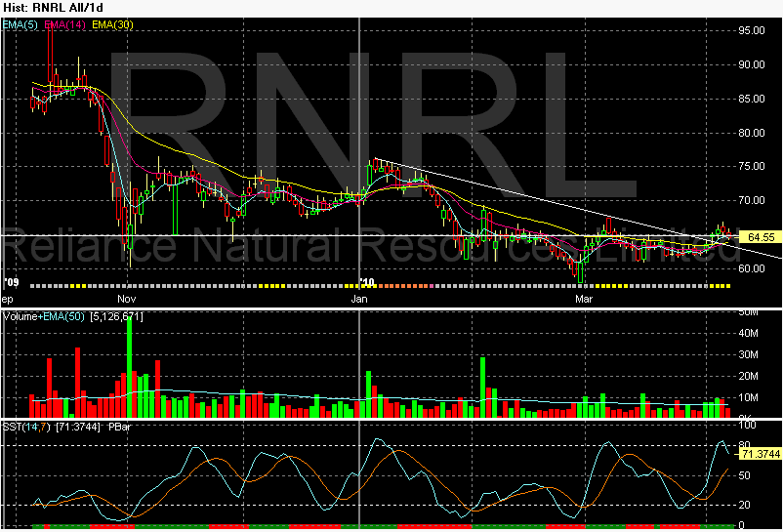Click the 20 level on stochastic axis
This screenshot has height=532, width=783.
[745, 505]
